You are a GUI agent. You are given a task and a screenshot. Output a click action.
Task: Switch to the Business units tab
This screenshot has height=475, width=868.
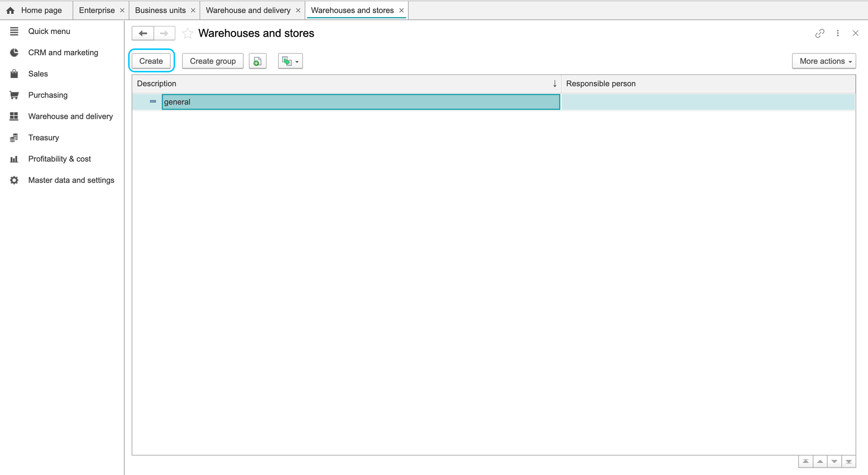tap(160, 10)
